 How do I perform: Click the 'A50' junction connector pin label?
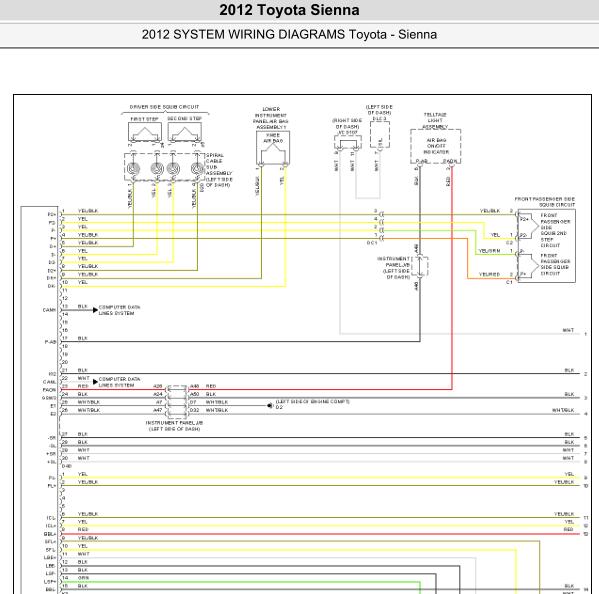click(194, 394)
